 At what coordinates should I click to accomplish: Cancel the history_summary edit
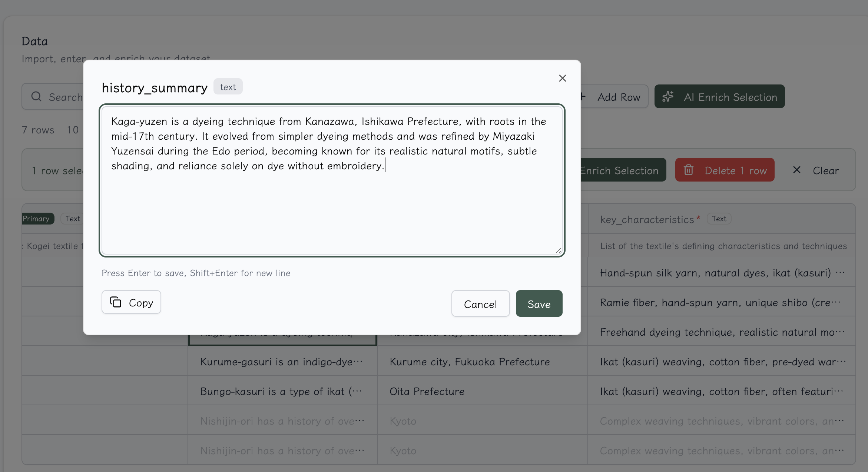pyautogui.click(x=480, y=304)
